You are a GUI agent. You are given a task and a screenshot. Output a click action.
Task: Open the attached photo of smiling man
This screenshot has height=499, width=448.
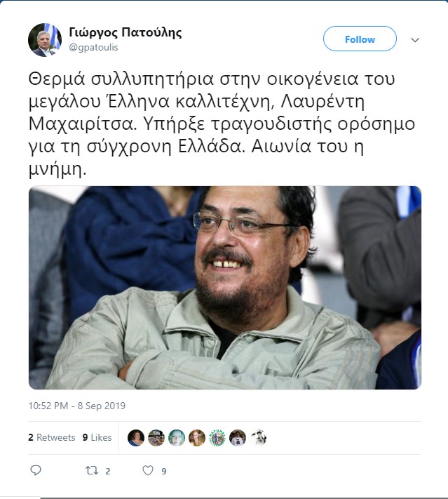click(225, 288)
